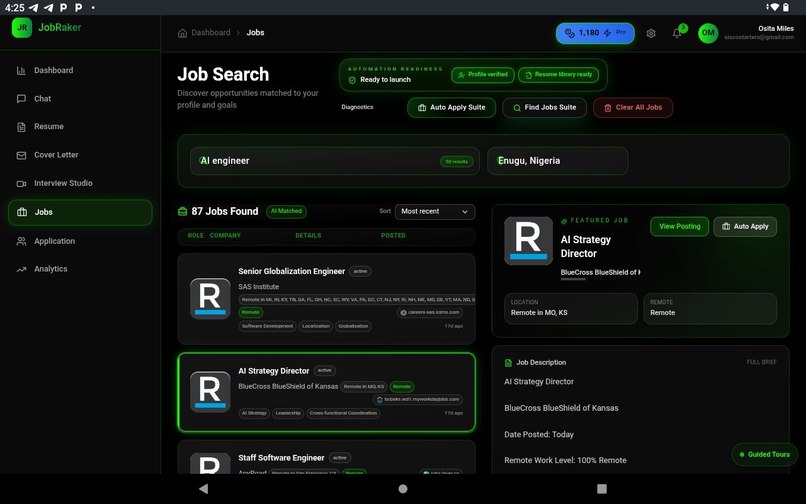Click the 50 results badge
Viewport: 806px width, 504px height.
pos(456,161)
